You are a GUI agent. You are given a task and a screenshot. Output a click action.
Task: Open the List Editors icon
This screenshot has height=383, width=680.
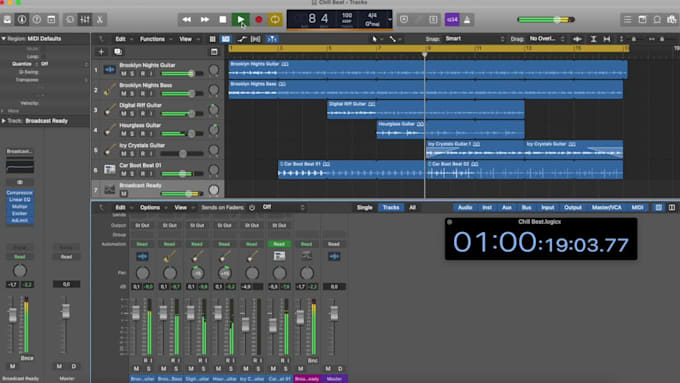[x=628, y=20]
